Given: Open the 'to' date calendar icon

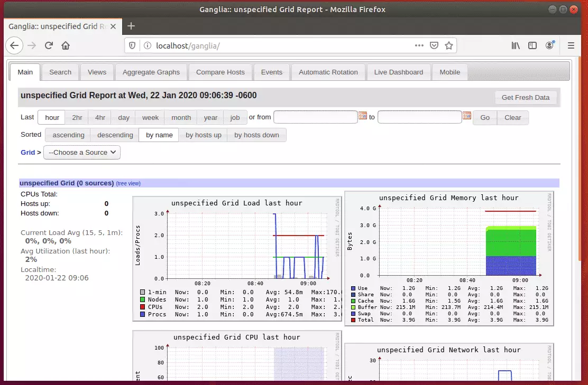Looking at the screenshot, I should click(467, 116).
